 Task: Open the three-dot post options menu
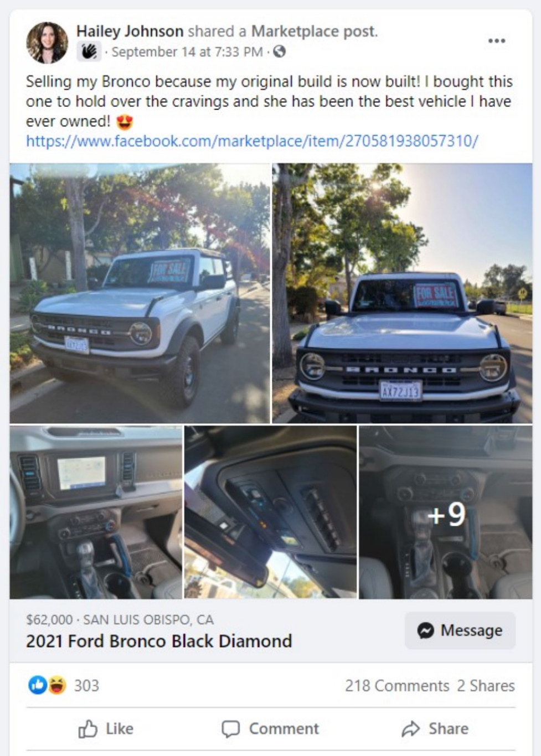click(496, 41)
